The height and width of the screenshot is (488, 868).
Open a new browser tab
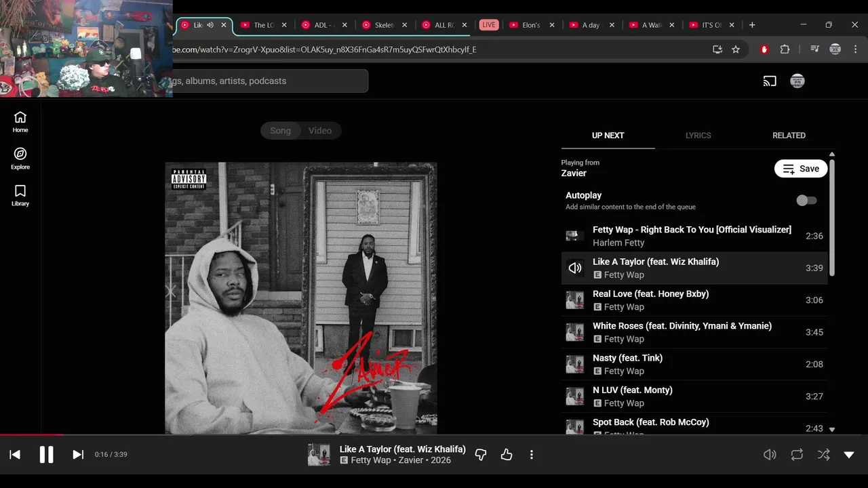pyautogui.click(x=752, y=25)
